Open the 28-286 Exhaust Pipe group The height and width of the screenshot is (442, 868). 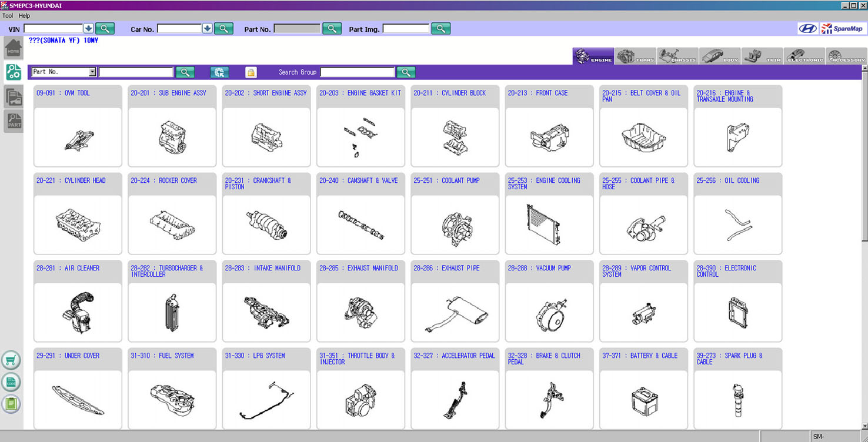coord(455,301)
